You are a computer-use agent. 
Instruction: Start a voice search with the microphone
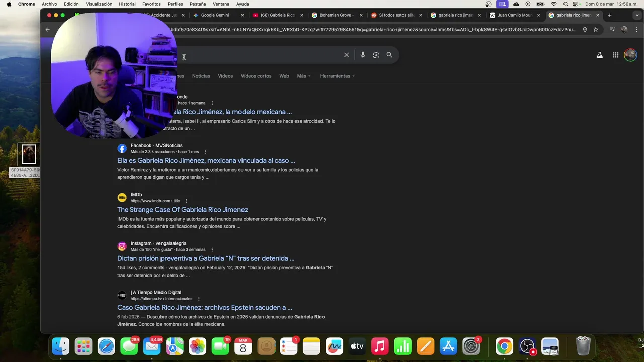point(362,55)
